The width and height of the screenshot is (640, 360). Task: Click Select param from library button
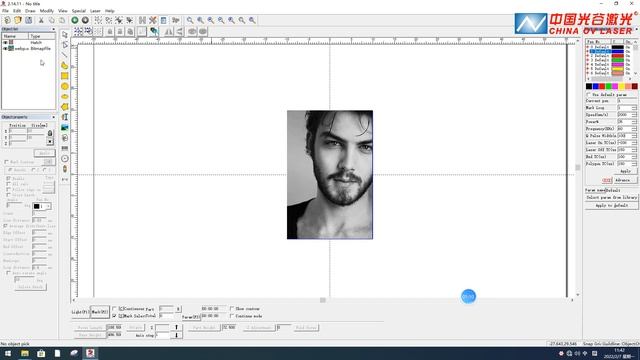(x=611, y=198)
